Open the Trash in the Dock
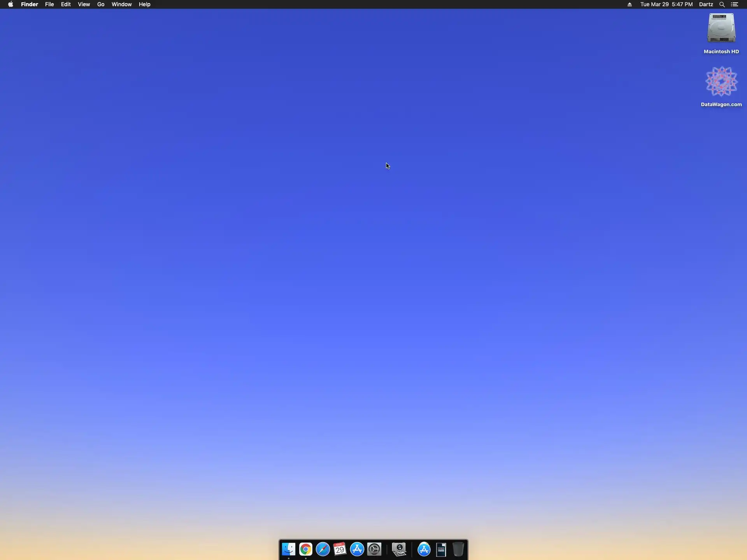Screen dimensions: 747x560 coord(458,549)
